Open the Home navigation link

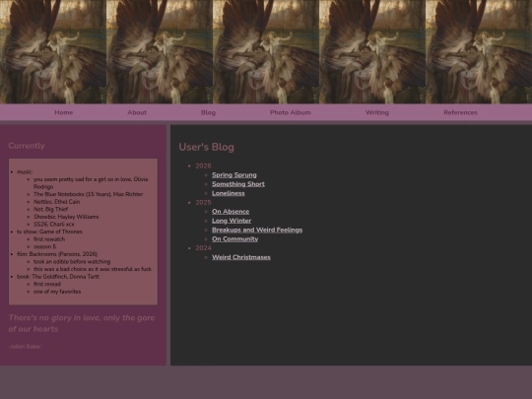(63, 112)
